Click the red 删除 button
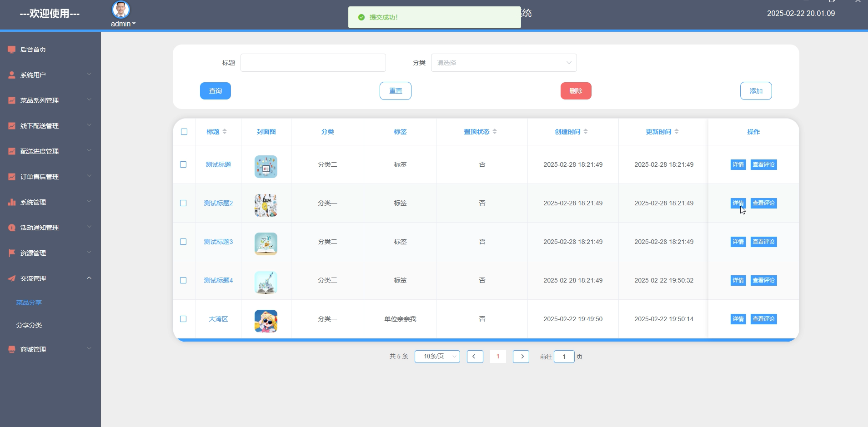 pos(576,91)
